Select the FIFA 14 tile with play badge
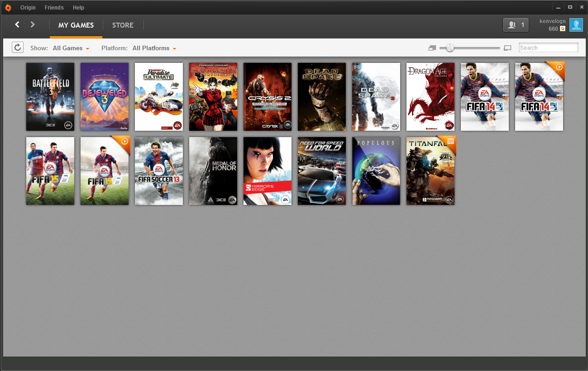 tap(539, 97)
